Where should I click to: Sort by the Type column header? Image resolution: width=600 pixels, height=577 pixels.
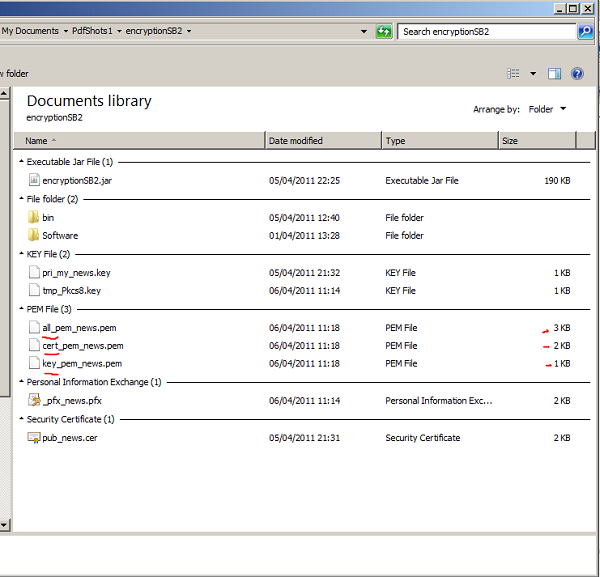point(440,141)
